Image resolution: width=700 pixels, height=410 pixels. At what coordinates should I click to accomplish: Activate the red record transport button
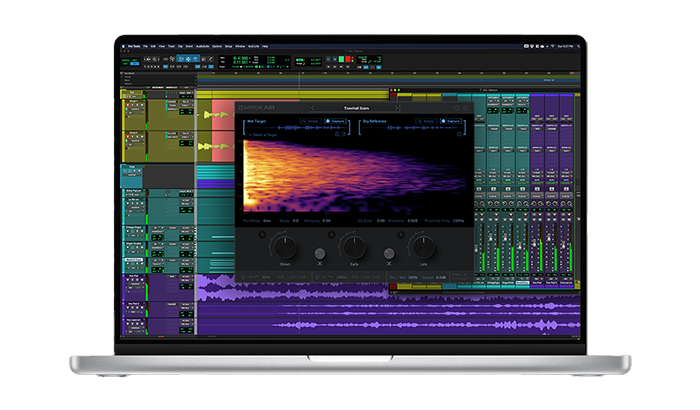348,59
